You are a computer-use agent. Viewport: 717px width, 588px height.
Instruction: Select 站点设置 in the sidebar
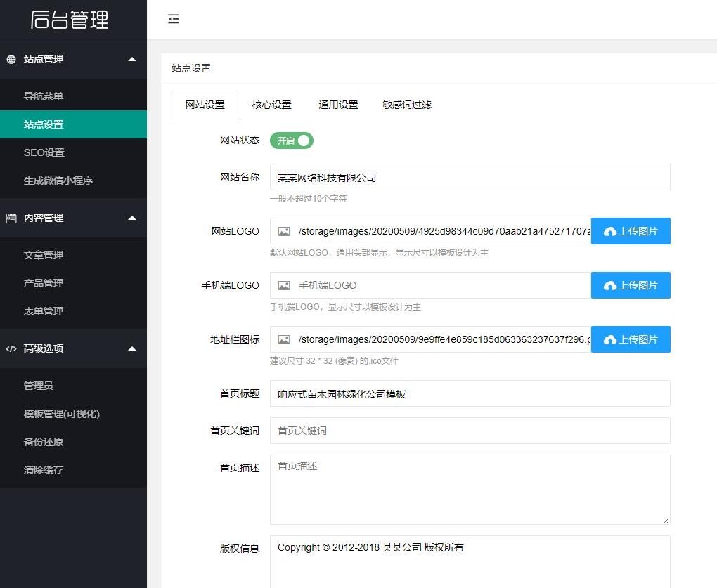(73, 124)
